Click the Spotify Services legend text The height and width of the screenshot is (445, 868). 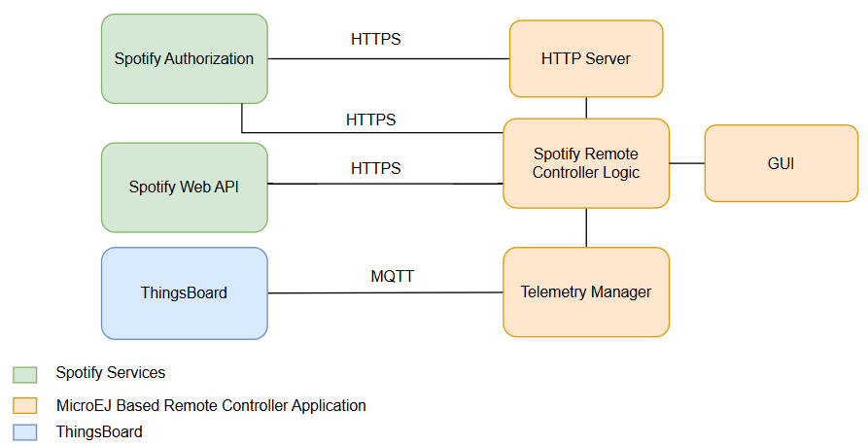110,372
